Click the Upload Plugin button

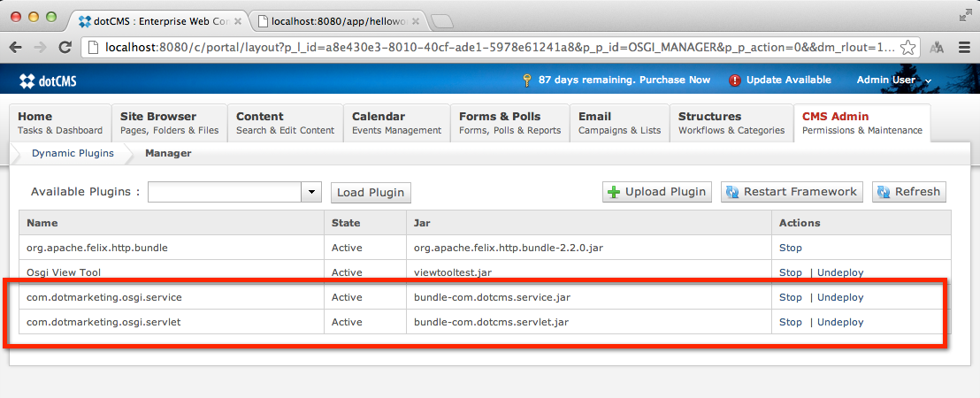coord(657,192)
